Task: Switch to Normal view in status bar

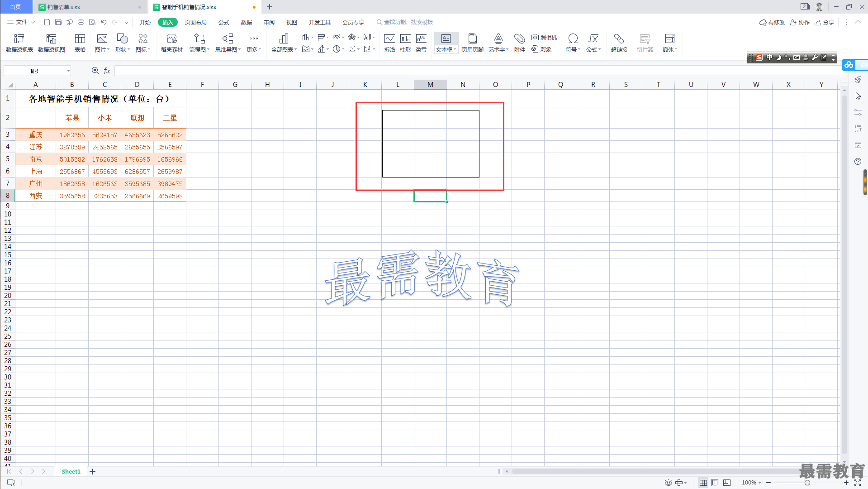Action: tap(703, 483)
